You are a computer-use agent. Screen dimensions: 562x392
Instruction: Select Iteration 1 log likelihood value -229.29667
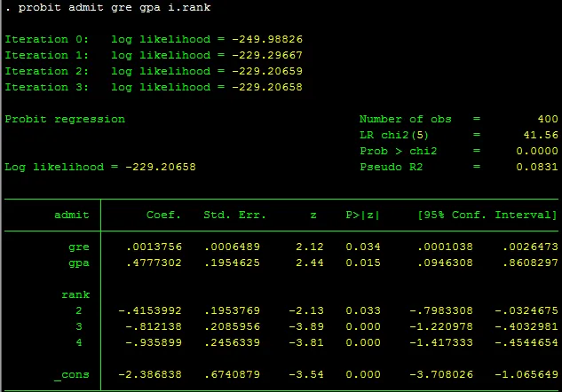point(267,55)
